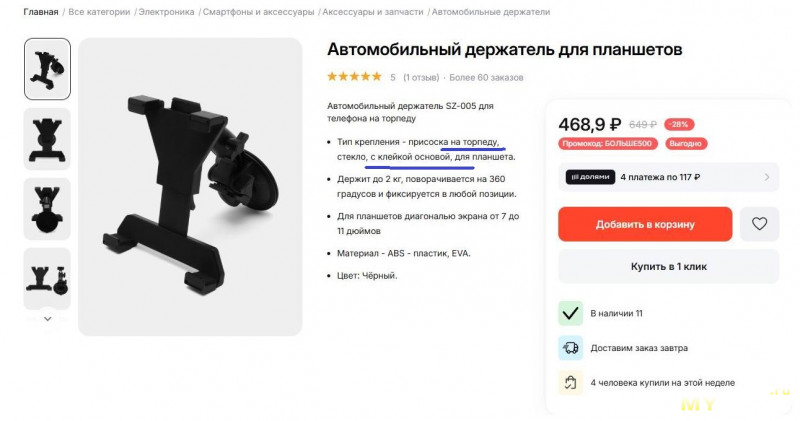
Task: Open the 1 отзыв reviews link
Action: click(421, 78)
